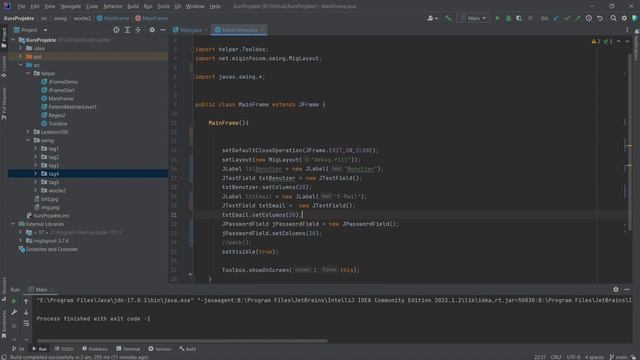The image size is (640, 360).
Task: Open the File menu
Action: pos(21,6)
